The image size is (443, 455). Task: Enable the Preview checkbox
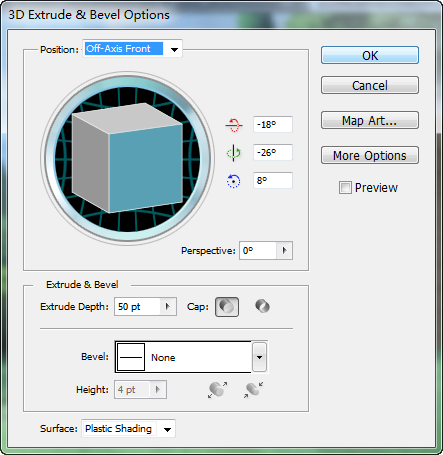(345, 188)
